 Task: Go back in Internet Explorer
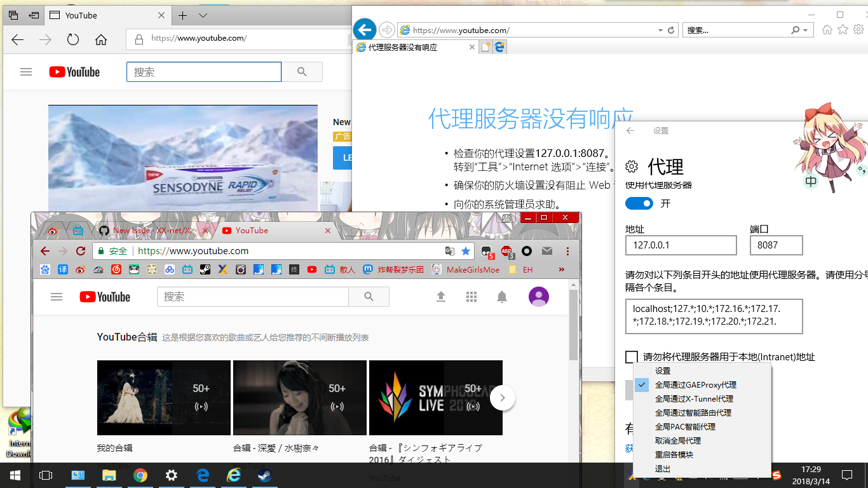(x=365, y=29)
